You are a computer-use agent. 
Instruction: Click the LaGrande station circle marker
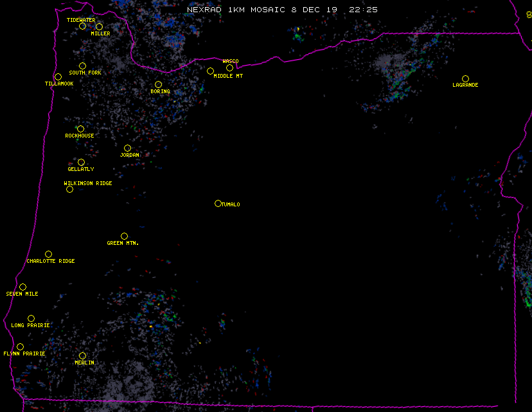[465, 78]
